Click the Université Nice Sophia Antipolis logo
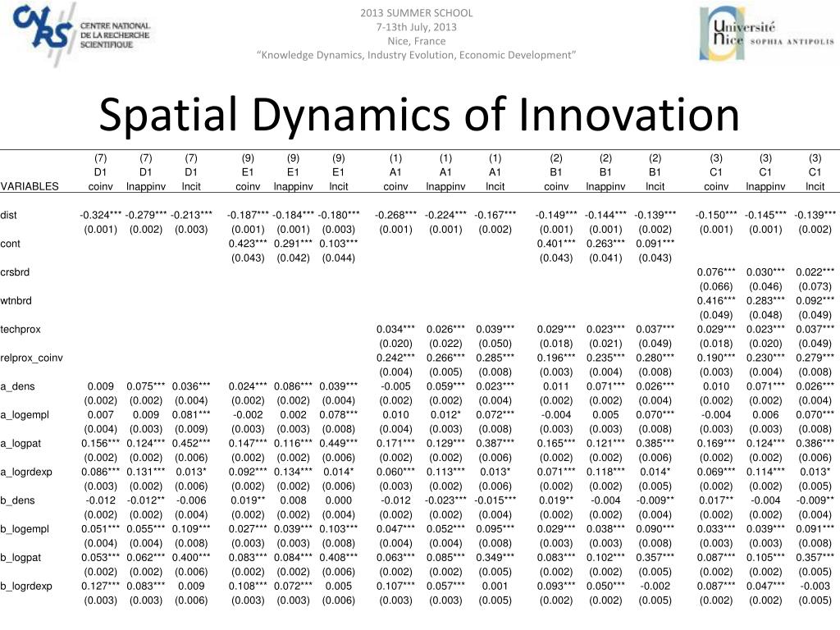840x630 pixels. pyautogui.click(x=767, y=34)
